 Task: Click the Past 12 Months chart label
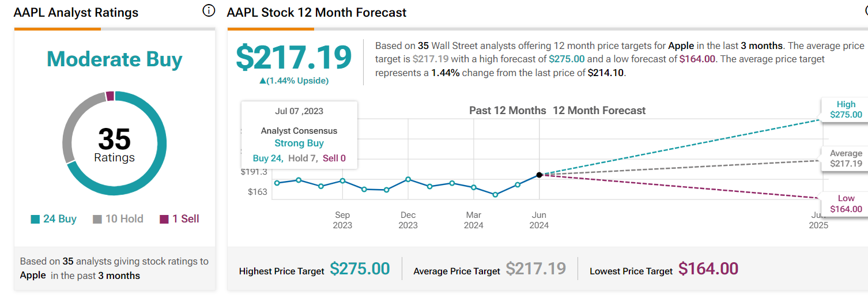point(508,111)
